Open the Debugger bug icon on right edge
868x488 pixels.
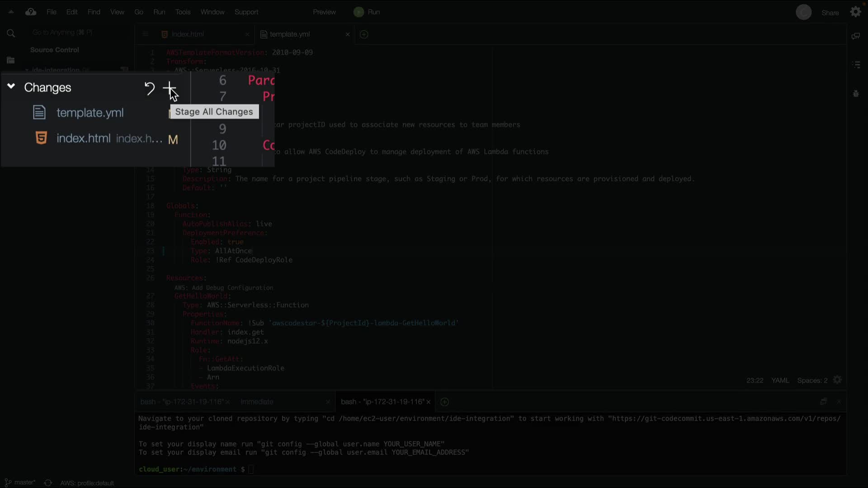(855, 94)
